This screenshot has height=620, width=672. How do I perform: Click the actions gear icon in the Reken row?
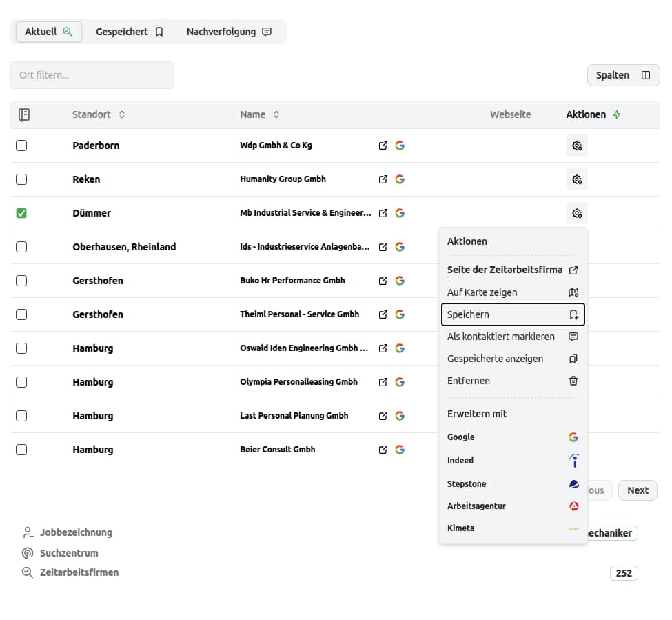click(577, 179)
